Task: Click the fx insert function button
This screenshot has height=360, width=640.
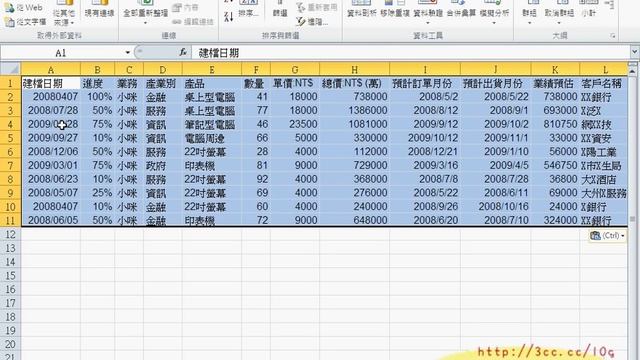Action: (x=183, y=52)
